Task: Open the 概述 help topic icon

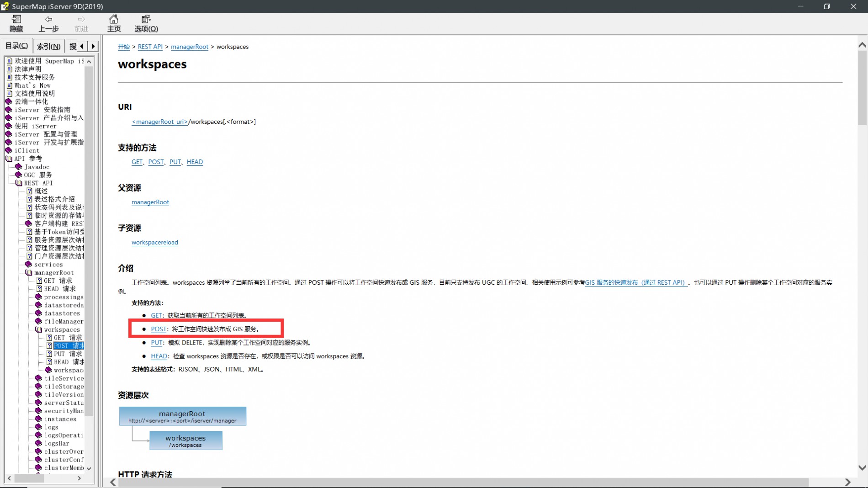Action: (x=29, y=191)
